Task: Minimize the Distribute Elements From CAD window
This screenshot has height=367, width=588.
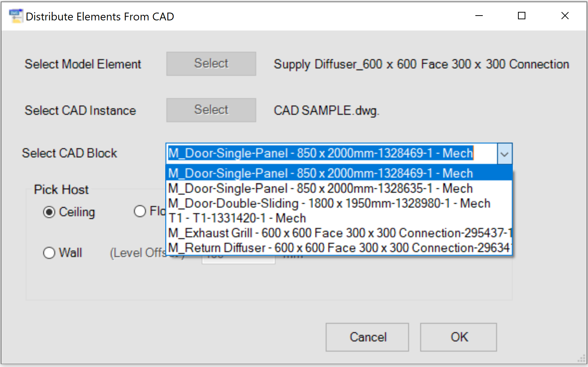Action: [479, 16]
